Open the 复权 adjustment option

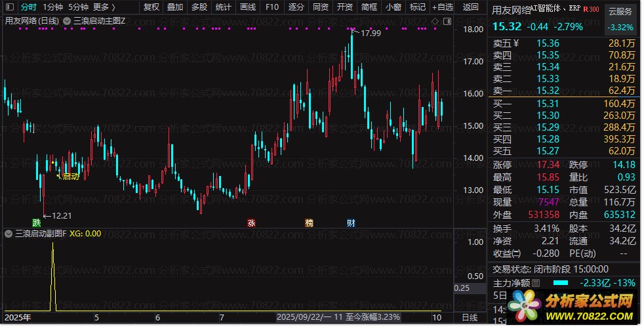(x=151, y=7)
